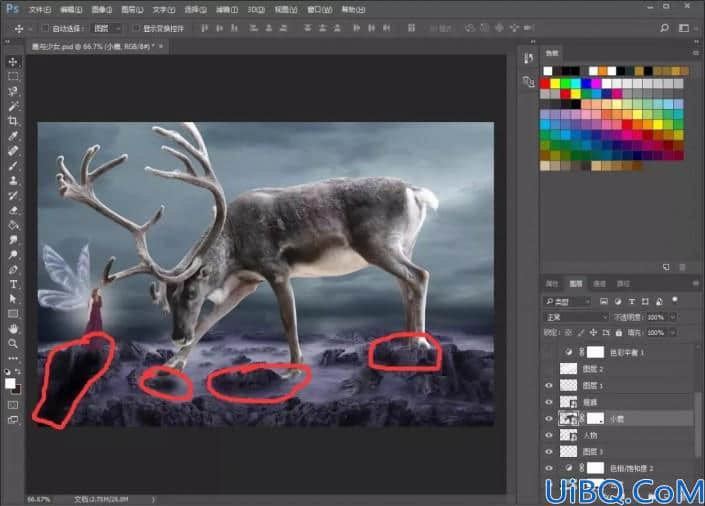Select the Move tool in the toolbar
705x506 pixels.
[x=13, y=62]
